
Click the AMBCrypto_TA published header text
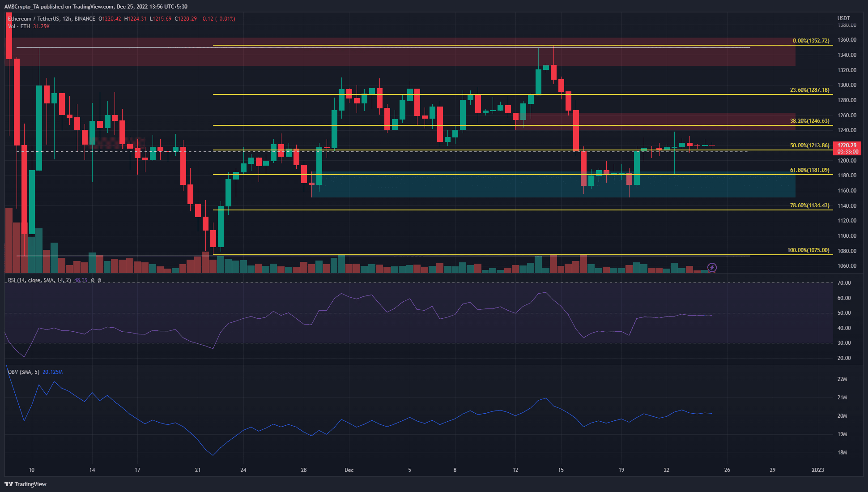(96, 7)
